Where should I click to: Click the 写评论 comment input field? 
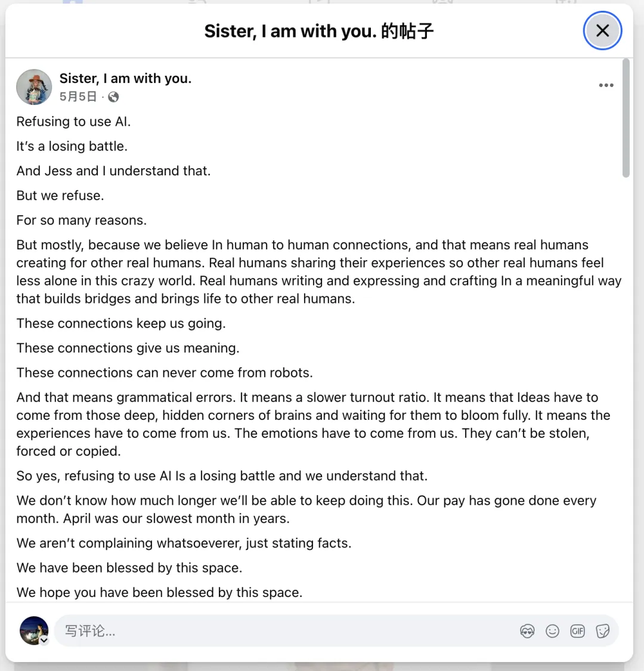click(286, 631)
